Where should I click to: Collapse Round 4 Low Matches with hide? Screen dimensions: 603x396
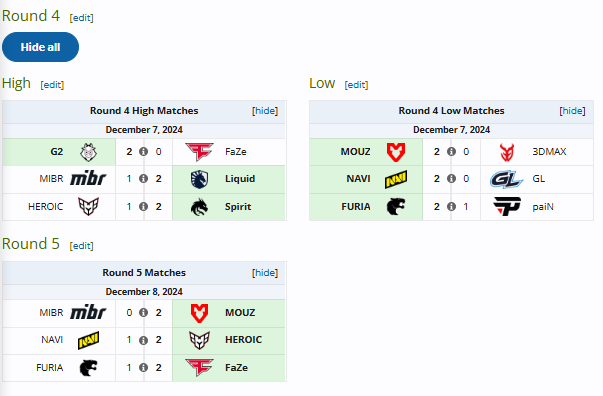572,111
